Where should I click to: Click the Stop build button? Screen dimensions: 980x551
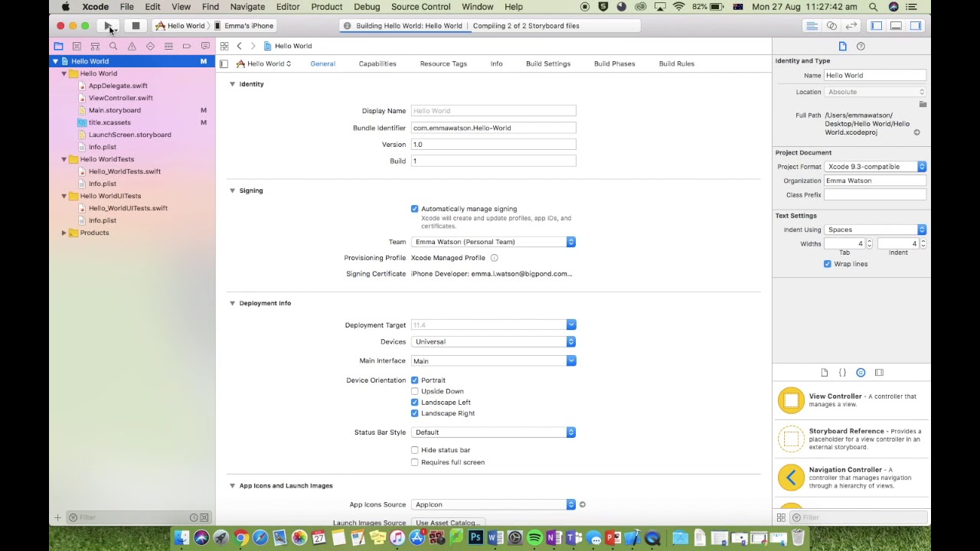(x=136, y=26)
